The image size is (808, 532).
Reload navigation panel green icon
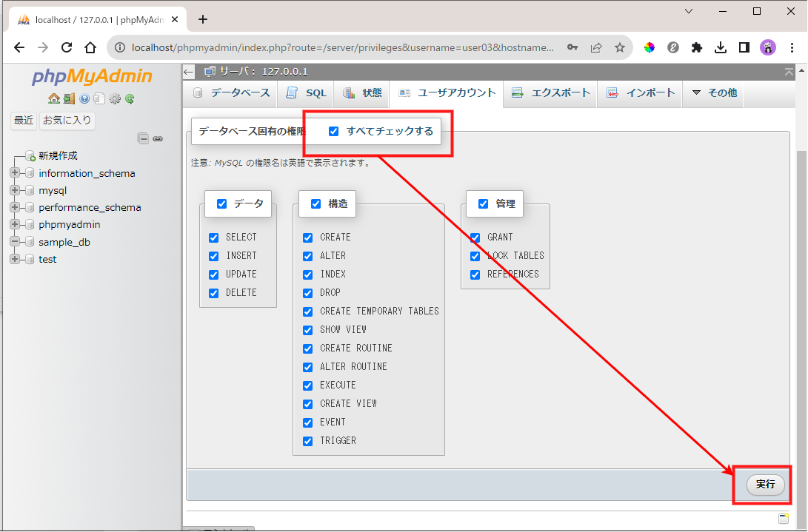130,98
